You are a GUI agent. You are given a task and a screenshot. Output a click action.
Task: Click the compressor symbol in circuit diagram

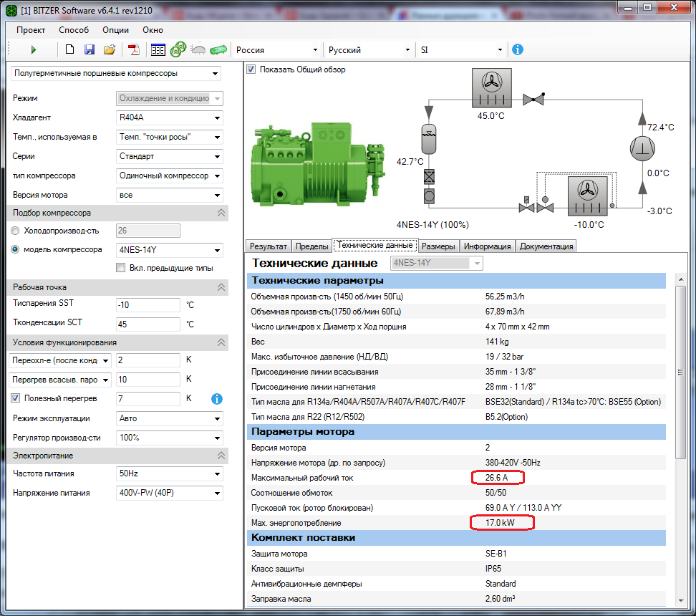tap(642, 148)
